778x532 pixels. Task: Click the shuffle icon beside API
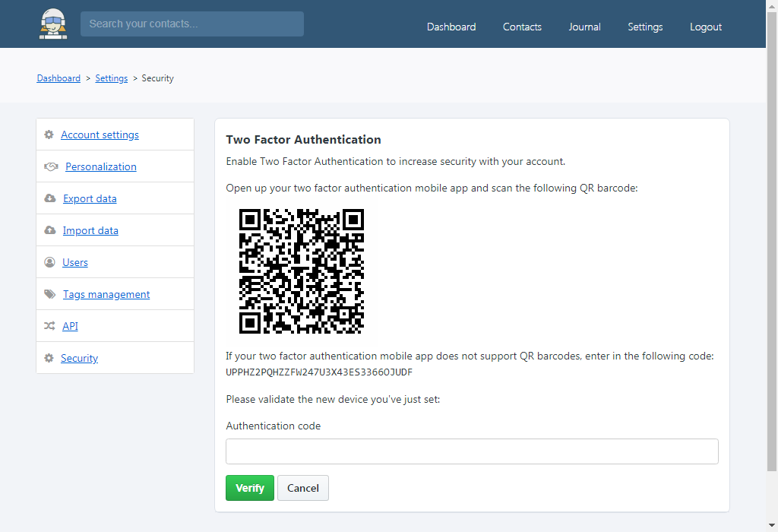pyautogui.click(x=49, y=326)
